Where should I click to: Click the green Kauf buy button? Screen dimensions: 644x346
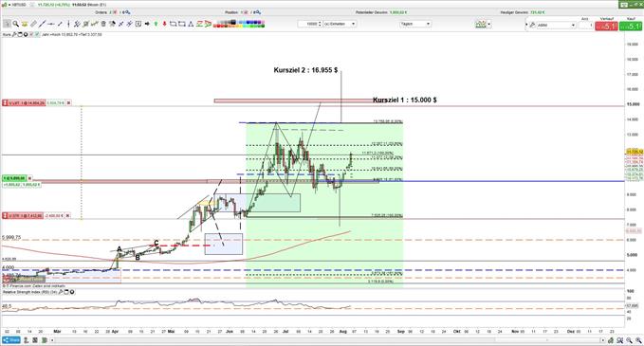[x=631, y=26]
